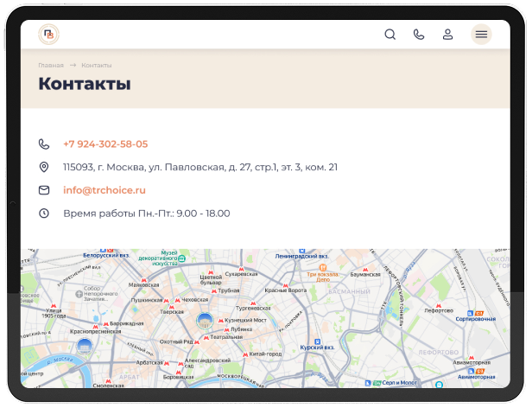Open the user account icon
Viewport: 532px width, 408px height.
pyautogui.click(x=447, y=35)
